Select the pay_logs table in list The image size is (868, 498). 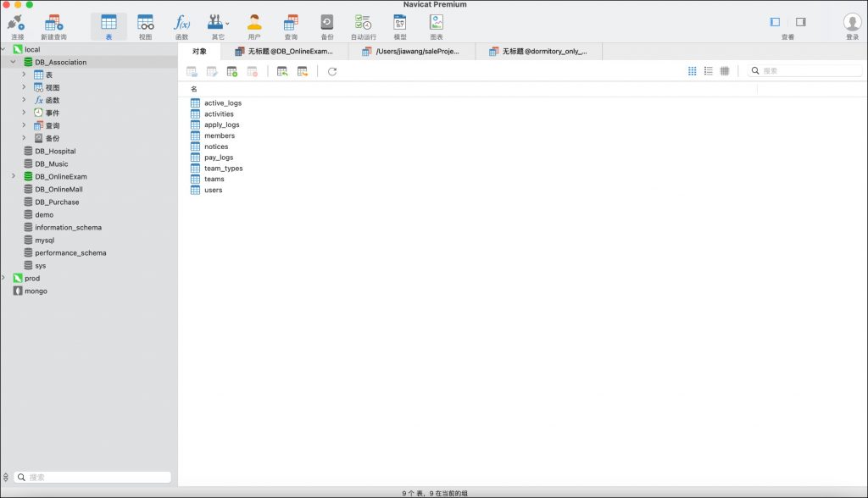pos(218,158)
